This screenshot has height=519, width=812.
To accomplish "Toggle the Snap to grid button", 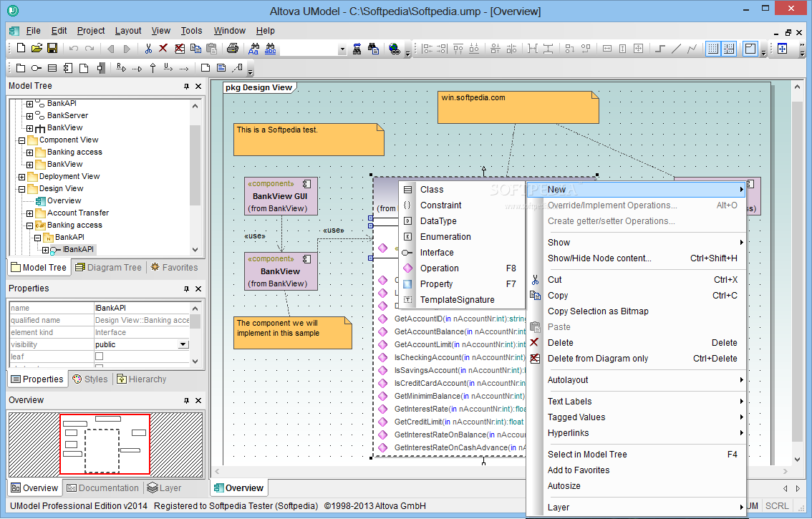I will (729, 49).
